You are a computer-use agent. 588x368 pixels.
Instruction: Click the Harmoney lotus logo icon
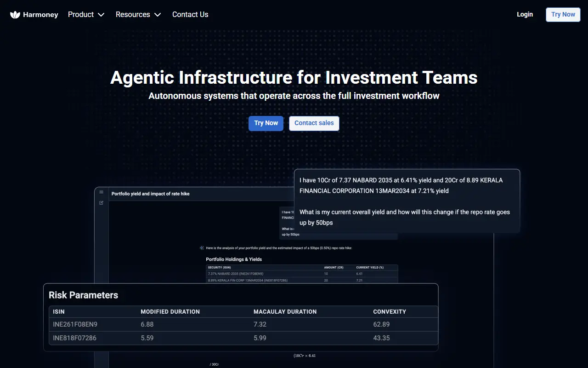tap(15, 15)
